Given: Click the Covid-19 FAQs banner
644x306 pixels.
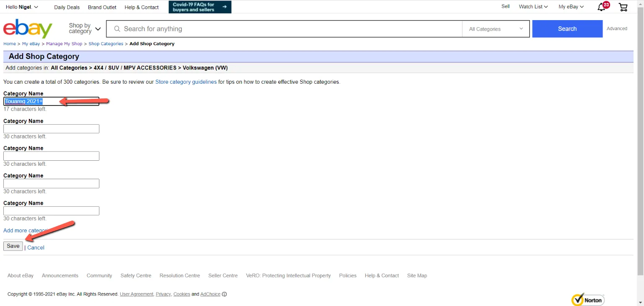Looking at the screenshot, I should (x=200, y=7).
